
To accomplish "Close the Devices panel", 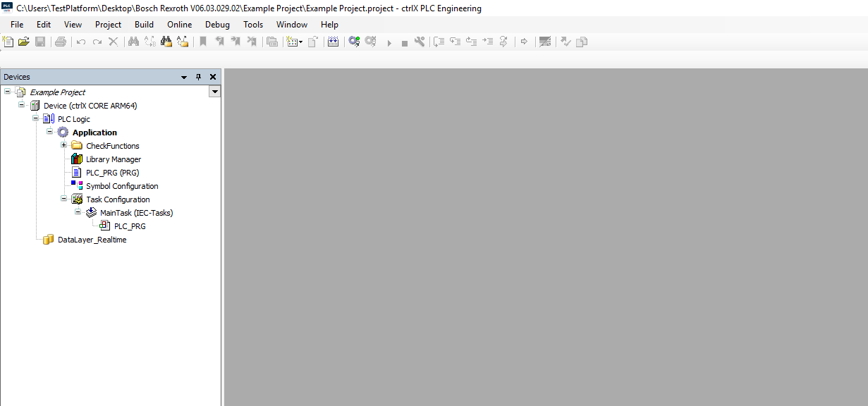I will coord(213,77).
